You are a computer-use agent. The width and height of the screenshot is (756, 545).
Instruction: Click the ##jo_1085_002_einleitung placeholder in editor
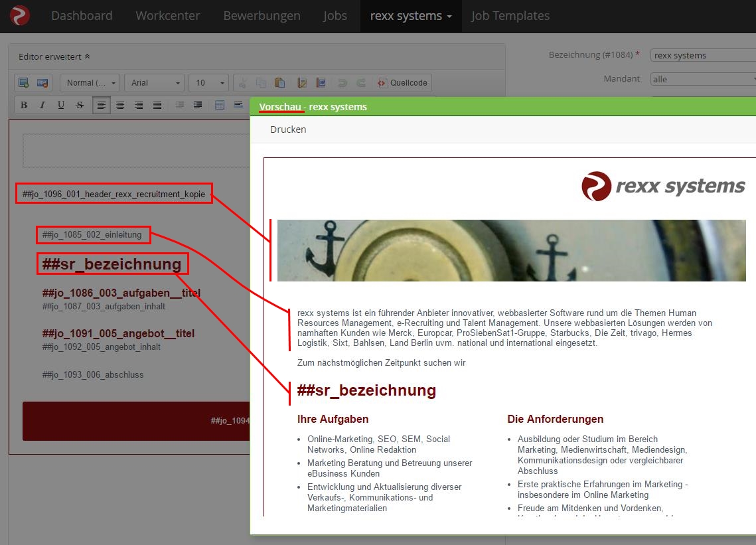click(92, 235)
